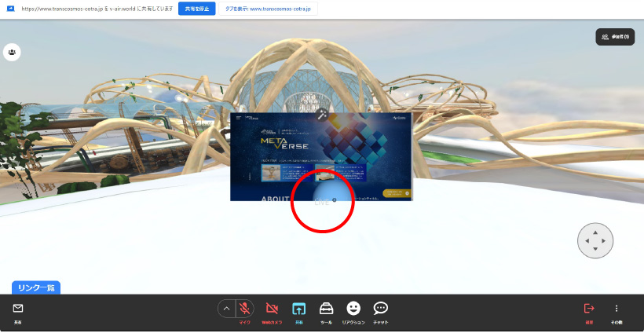This screenshot has width=644, height=333.
Task: Leave the room with red exit icon
Action: tap(589, 309)
